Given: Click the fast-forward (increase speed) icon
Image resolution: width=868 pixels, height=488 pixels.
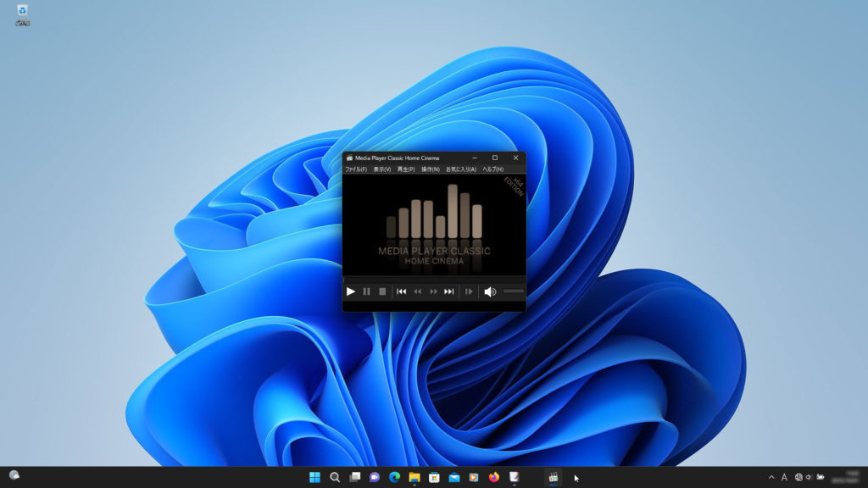Looking at the screenshot, I should pyautogui.click(x=433, y=291).
